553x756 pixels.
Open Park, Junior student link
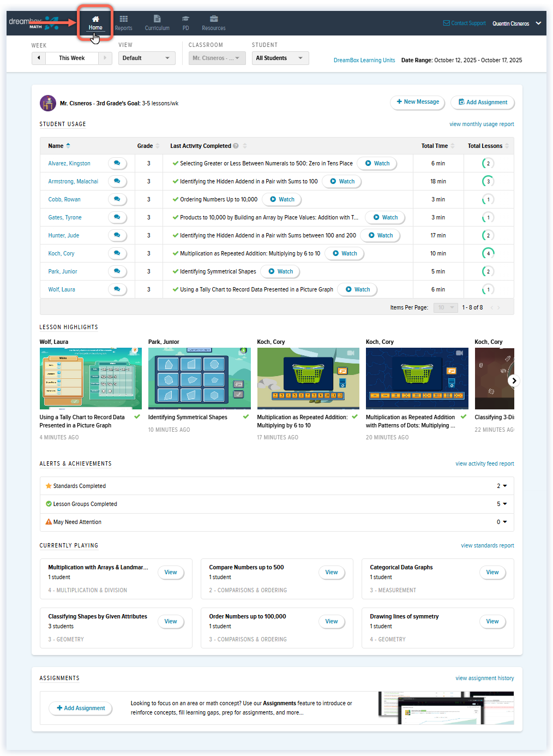click(x=63, y=271)
